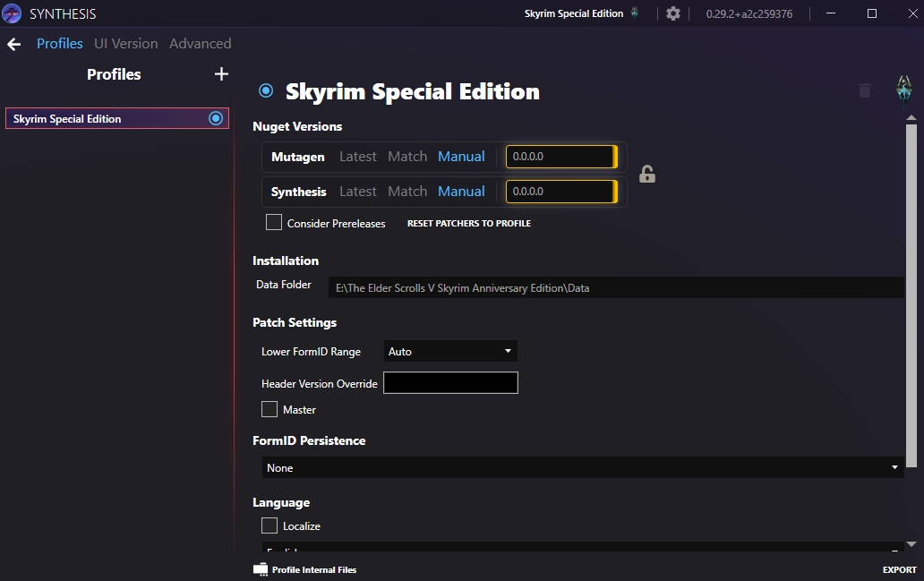
Task: Open the UI Version tab
Action: 126,44
